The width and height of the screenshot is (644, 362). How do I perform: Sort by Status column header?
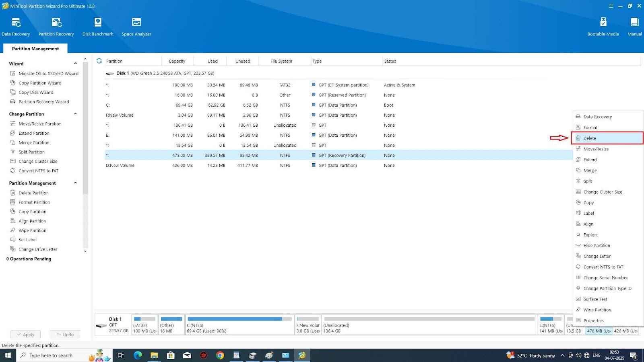tap(511, 61)
